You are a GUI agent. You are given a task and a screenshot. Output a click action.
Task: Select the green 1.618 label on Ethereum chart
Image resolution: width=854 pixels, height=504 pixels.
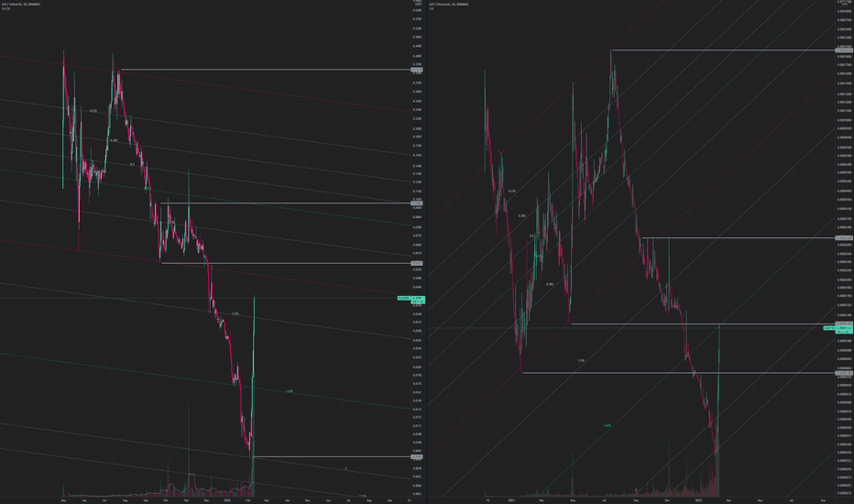point(607,425)
